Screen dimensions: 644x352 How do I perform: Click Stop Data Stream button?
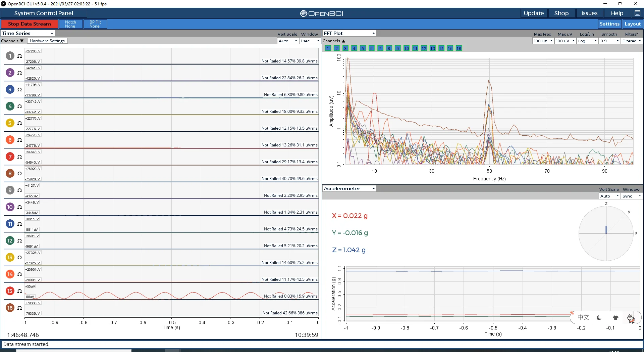pyautogui.click(x=30, y=24)
